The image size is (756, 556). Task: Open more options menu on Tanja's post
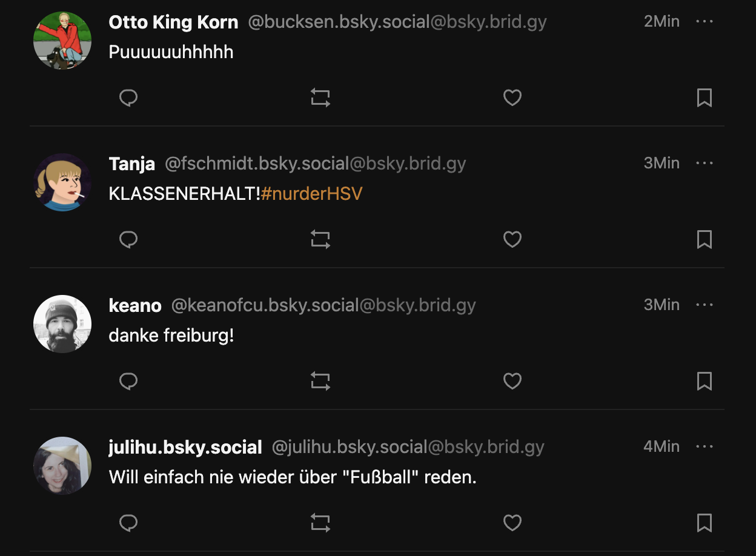(705, 163)
